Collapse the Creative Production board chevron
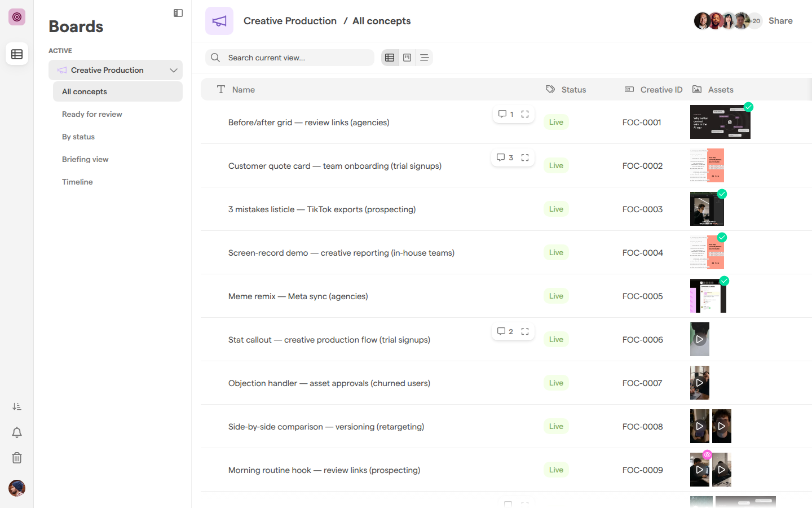Screen dimensions: 812x508 click(174, 70)
